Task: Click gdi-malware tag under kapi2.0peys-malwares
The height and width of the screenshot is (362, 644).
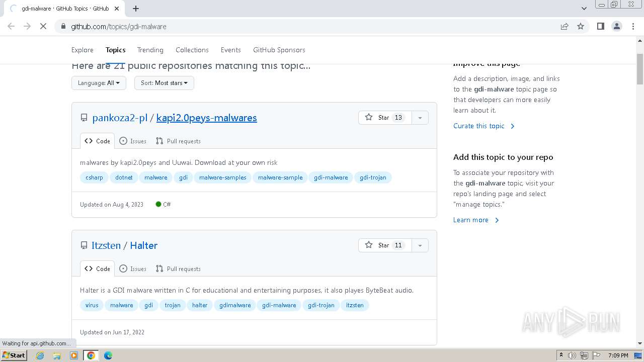Action: coord(331,177)
